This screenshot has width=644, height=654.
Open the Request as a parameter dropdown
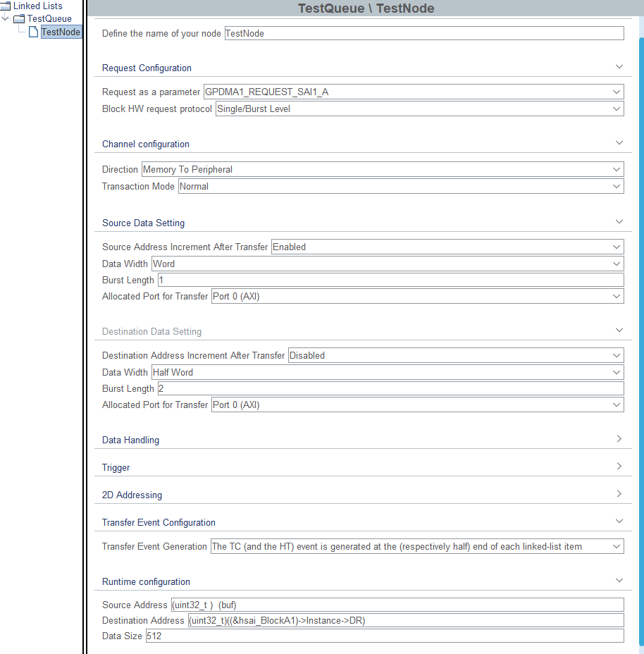[414, 92]
